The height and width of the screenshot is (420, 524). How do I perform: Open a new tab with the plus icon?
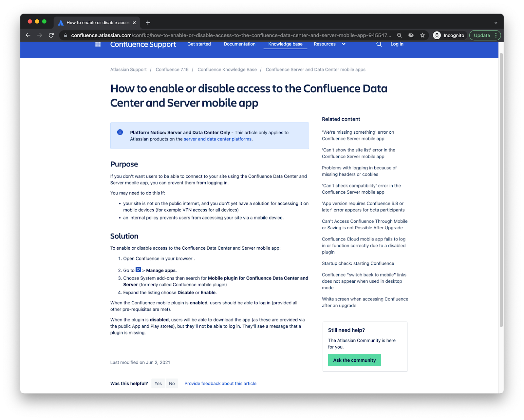click(148, 23)
